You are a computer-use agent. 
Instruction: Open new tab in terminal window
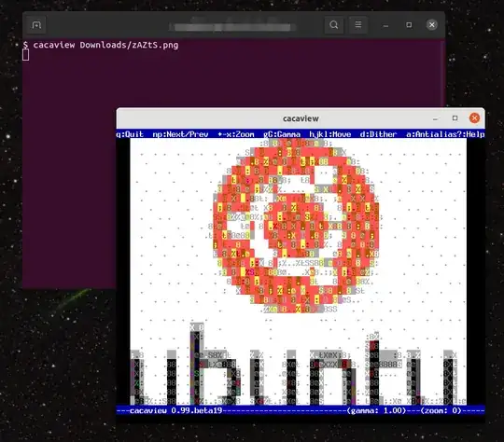coord(36,25)
